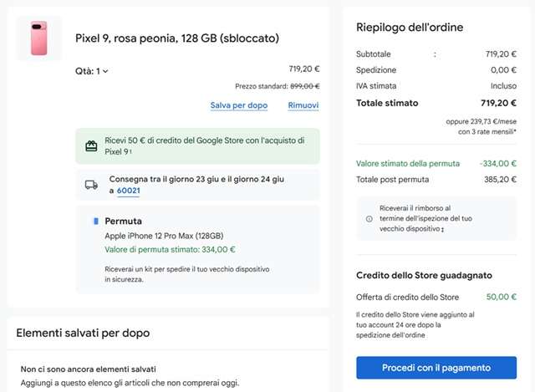Click the chevron arrow next to Qtà: 1
Viewport: 535px width, 392px height.
tap(105, 72)
